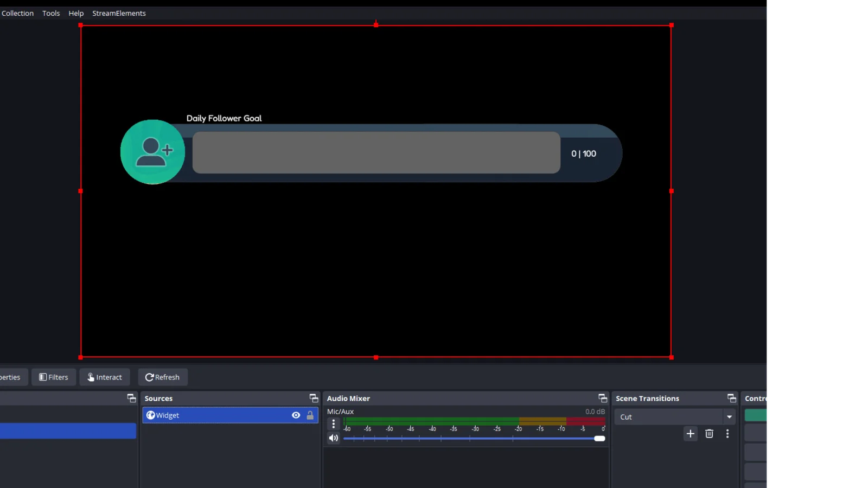Image resolution: width=868 pixels, height=488 pixels.
Task: Open the transition properties three-dot menu
Action: pyautogui.click(x=727, y=434)
